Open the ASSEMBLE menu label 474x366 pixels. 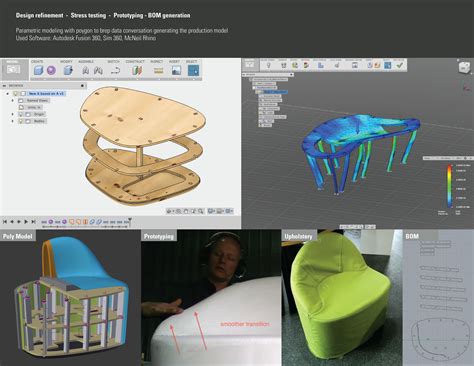tap(86, 62)
